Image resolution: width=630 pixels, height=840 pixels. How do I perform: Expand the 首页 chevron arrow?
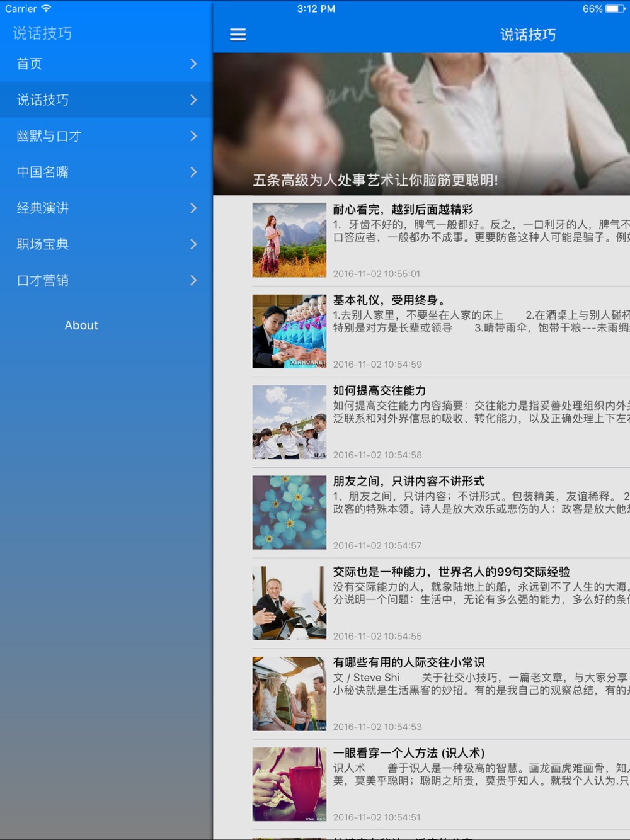click(x=193, y=64)
